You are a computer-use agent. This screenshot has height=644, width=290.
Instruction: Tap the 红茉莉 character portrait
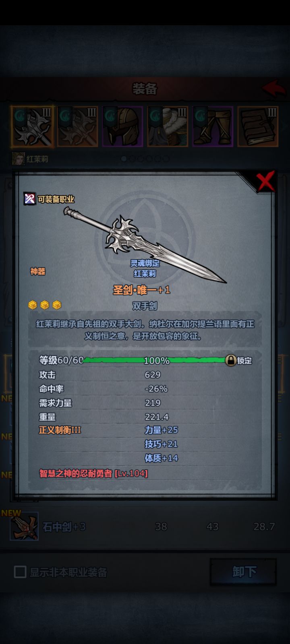18,159
